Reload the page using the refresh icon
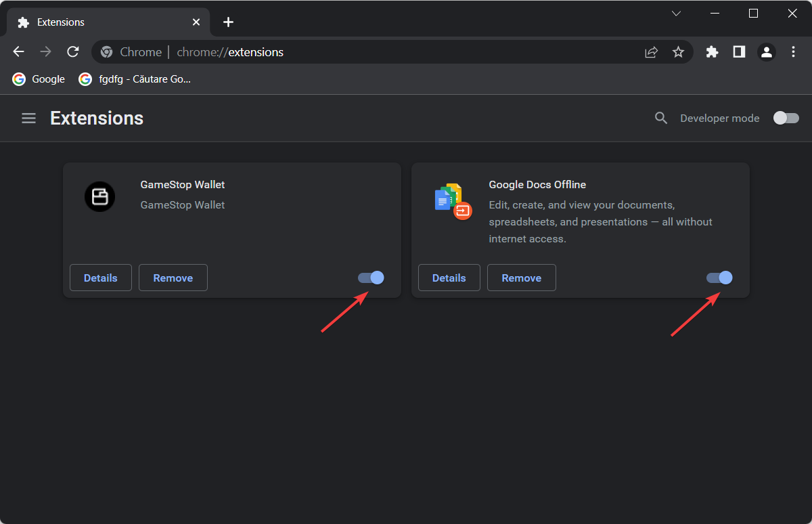The image size is (812, 524). tap(72, 51)
